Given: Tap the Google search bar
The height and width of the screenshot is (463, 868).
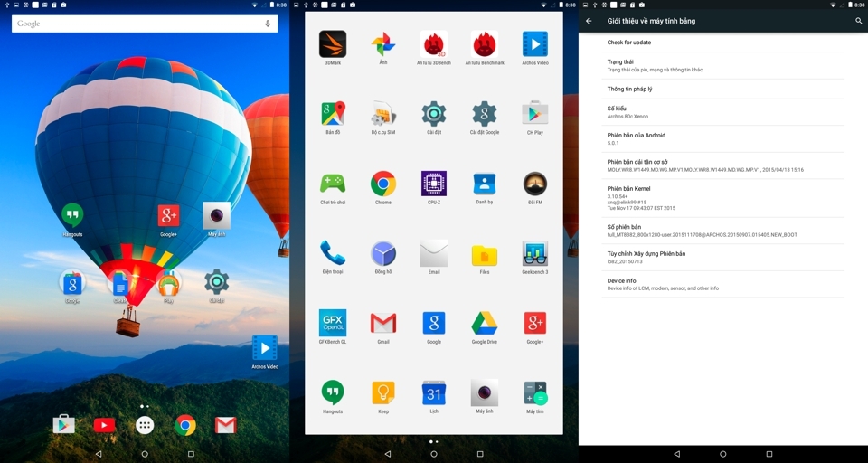Looking at the screenshot, I should point(145,24).
